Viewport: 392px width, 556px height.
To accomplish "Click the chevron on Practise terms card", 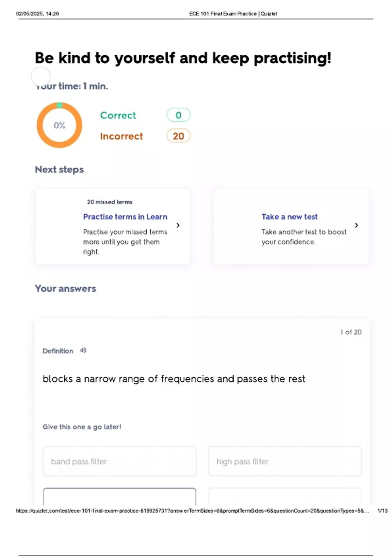I will pos(178,225).
